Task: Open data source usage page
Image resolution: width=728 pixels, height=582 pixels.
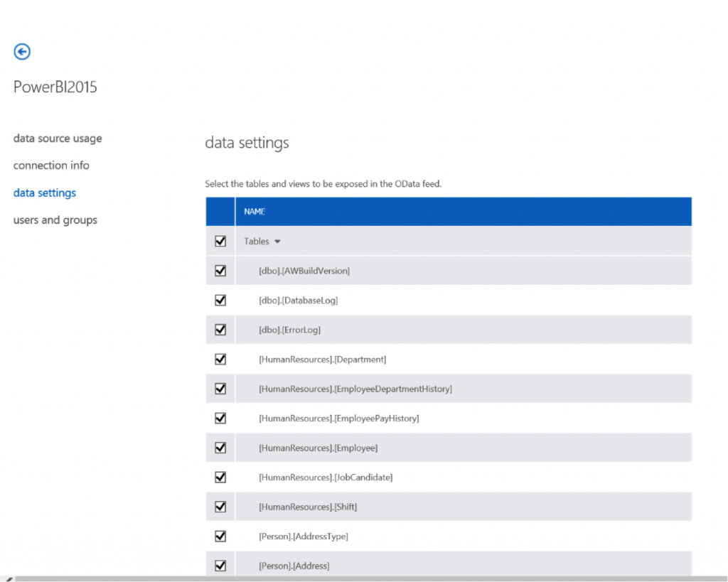Action: (x=58, y=139)
